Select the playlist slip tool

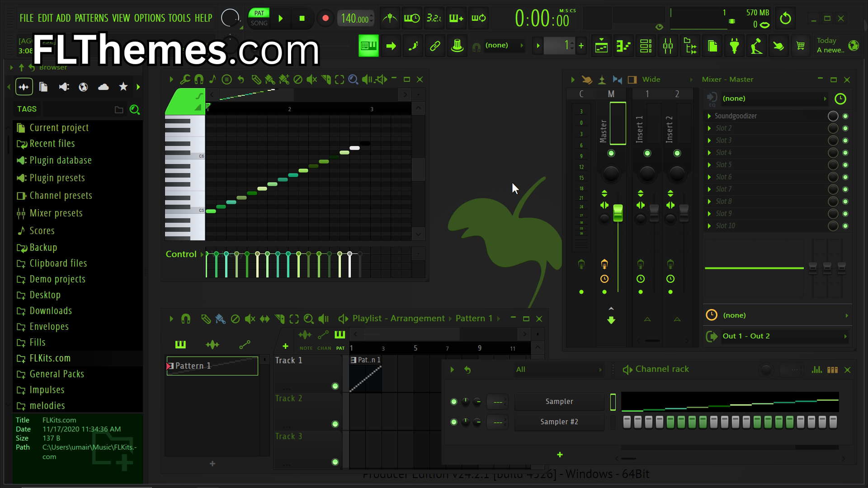click(264, 319)
